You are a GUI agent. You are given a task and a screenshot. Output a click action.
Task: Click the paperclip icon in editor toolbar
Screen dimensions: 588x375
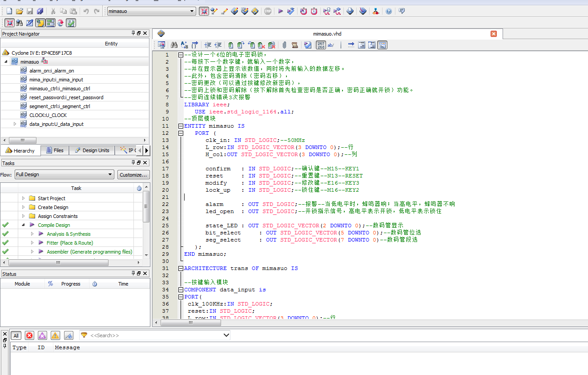284,45
